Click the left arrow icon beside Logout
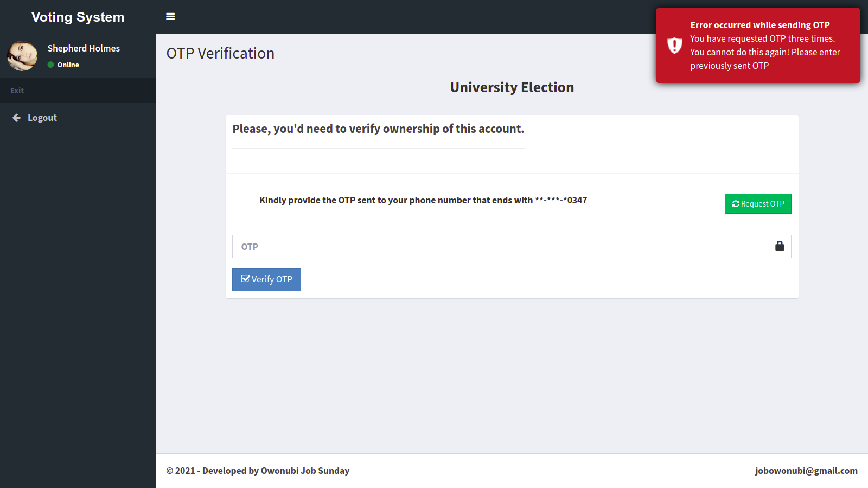868x488 pixels. 17,118
